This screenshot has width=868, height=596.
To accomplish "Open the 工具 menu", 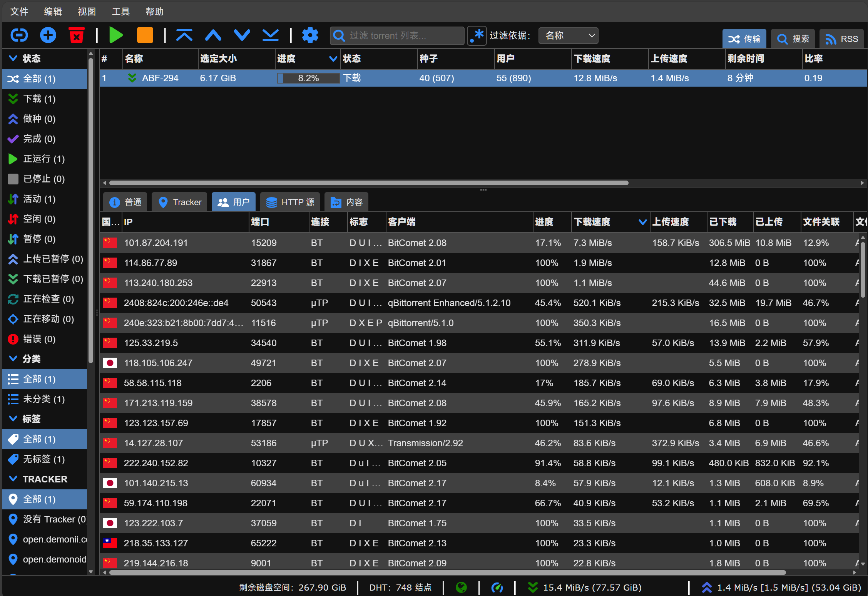I will (120, 12).
